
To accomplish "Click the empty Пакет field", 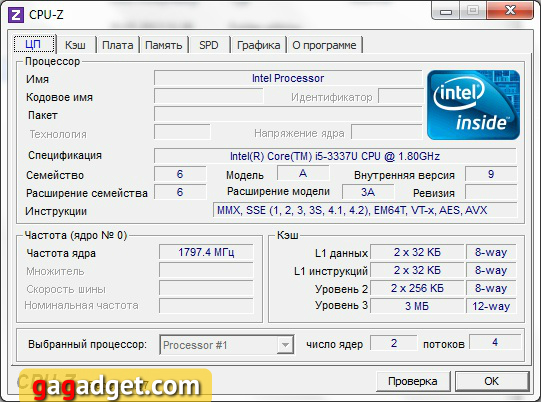I will tap(288, 114).
